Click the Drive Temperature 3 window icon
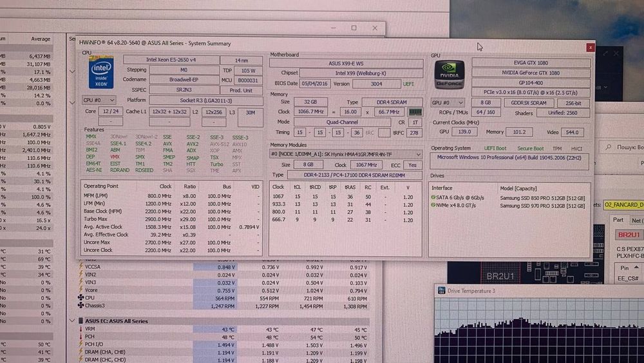This screenshot has height=363, width=644. 442,291
